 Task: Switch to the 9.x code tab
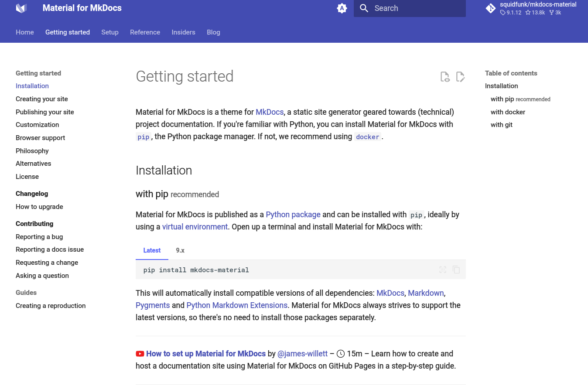pos(180,250)
